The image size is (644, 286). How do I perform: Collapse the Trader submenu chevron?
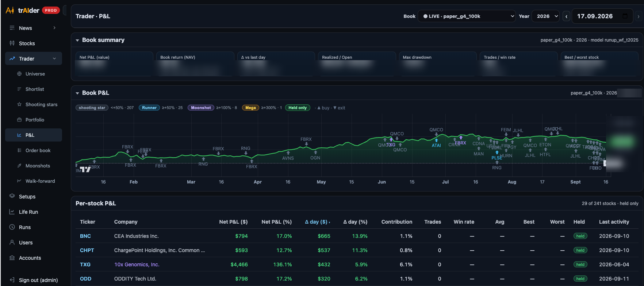tap(54, 59)
